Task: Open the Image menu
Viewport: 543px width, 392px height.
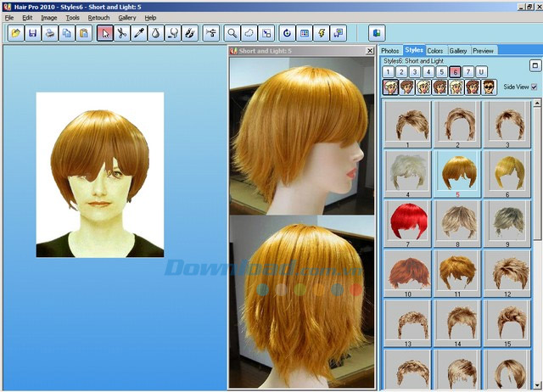Action: click(x=49, y=18)
